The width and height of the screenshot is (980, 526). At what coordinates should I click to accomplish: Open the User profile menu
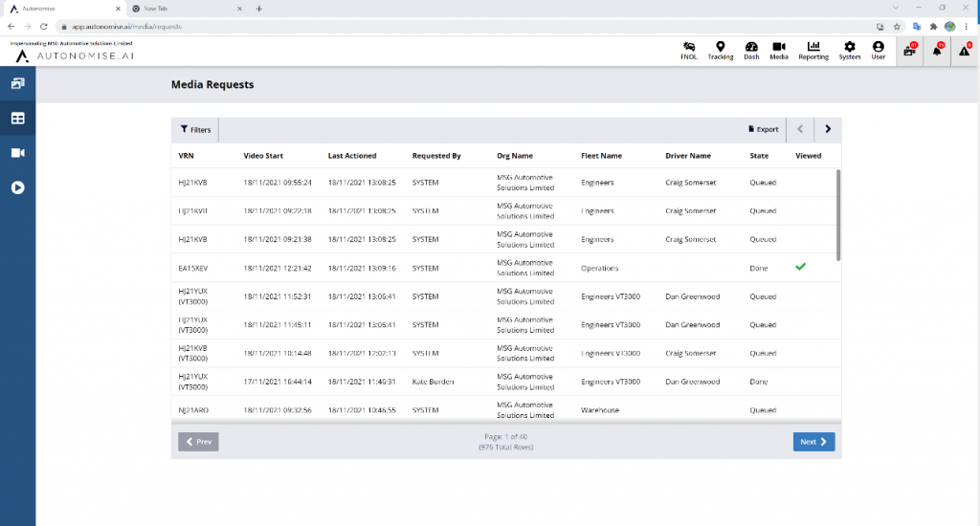(x=878, y=51)
